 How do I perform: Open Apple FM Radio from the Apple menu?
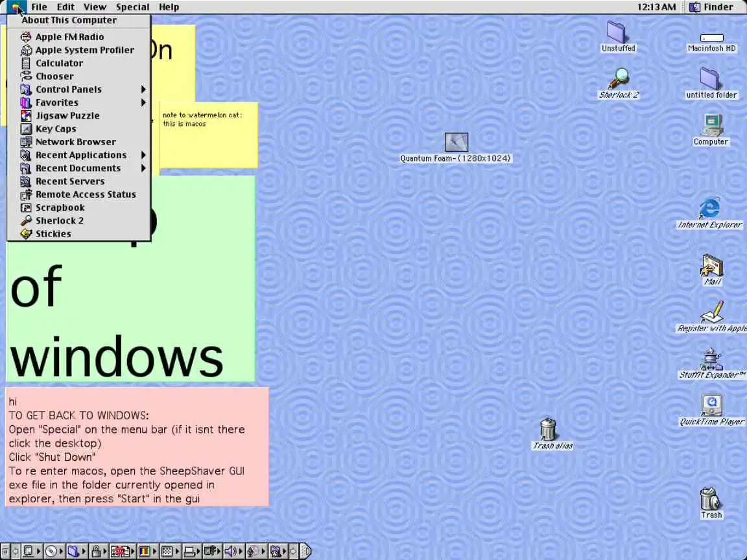click(x=78, y=37)
